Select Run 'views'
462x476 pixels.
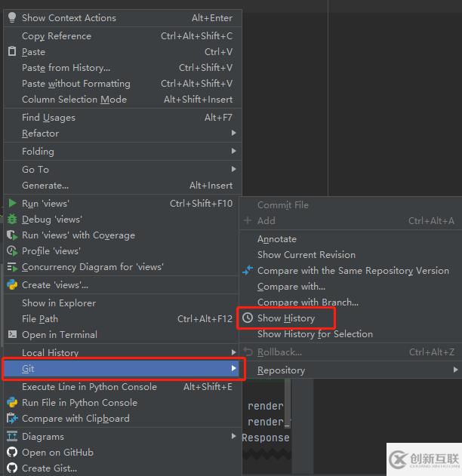pyautogui.click(x=122, y=204)
